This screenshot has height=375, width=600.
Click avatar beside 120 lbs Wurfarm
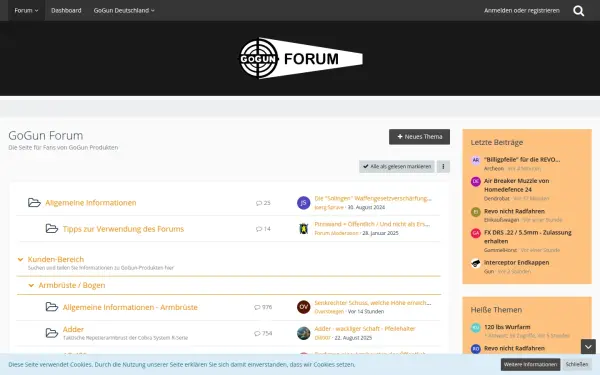tap(476, 328)
